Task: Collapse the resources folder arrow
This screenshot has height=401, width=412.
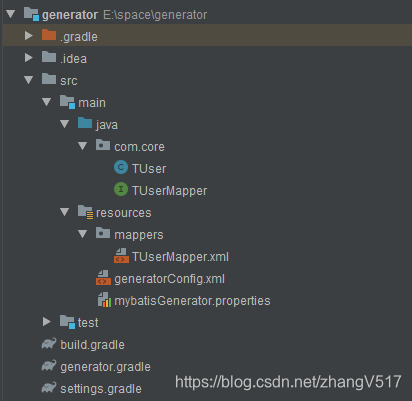Action: click(x=65, y=212)
